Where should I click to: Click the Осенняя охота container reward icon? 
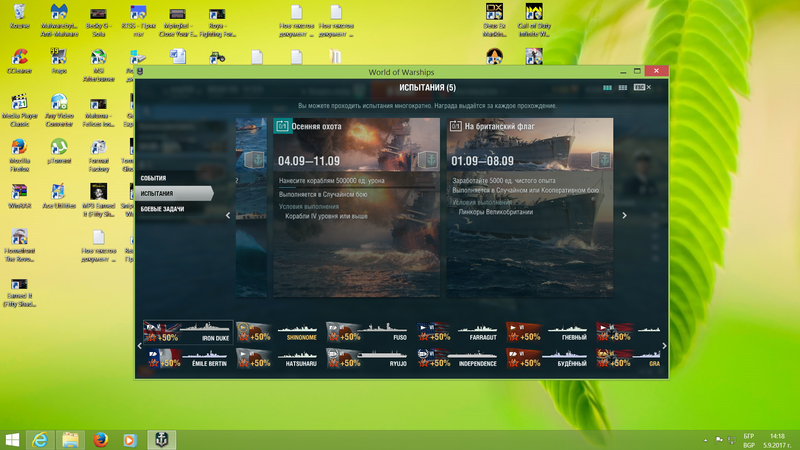428,160
